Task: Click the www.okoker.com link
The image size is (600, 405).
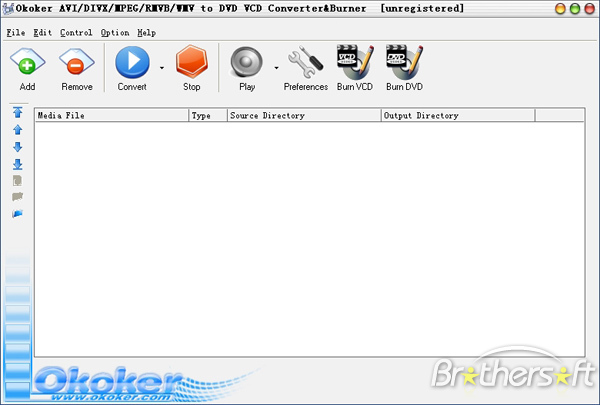Action: (112, 397)
